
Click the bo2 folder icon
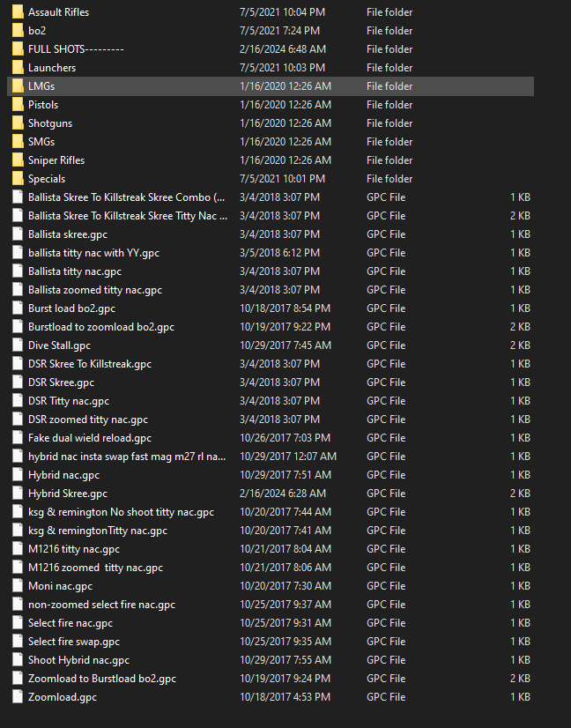click(x=18, y=31)
